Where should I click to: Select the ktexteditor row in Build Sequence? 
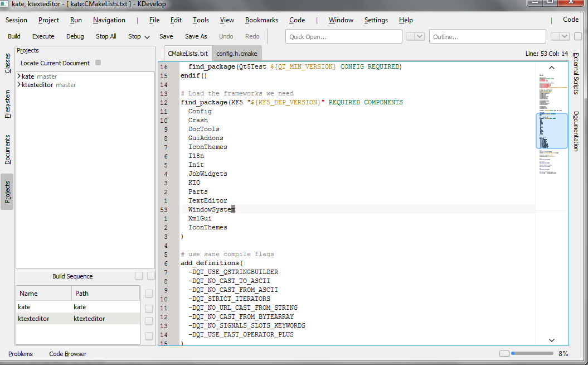(x=78, y=319)
